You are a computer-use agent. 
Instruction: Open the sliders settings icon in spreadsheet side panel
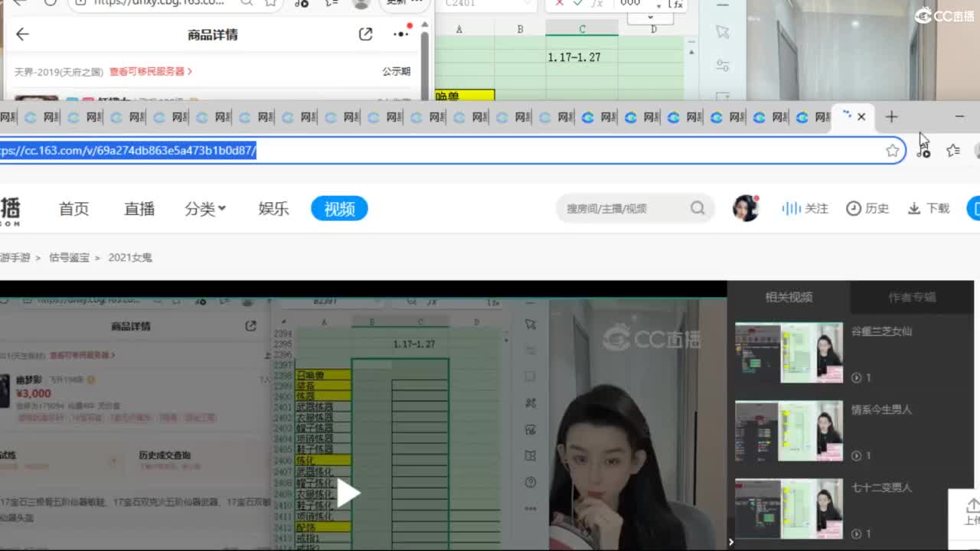click(x=722, y=65)
